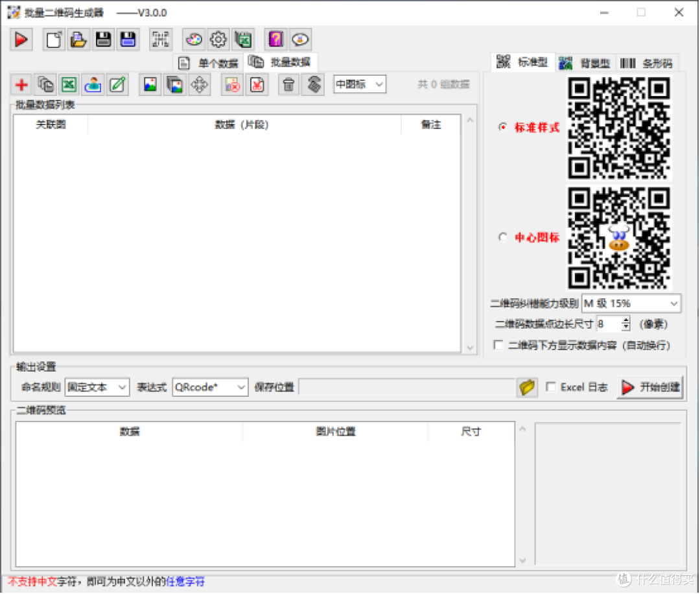This screenshot has width=700, height=594.
Task: Open settings via the gear icon
Action: [218, 40]
